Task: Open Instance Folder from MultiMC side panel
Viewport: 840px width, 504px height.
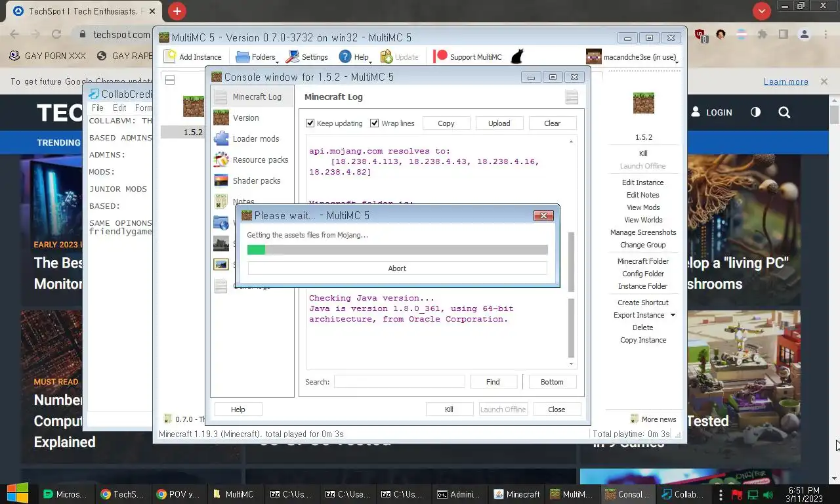Action: [643, 286]
